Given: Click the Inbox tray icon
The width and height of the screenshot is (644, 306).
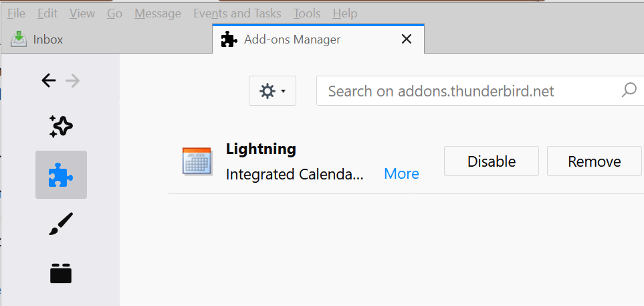Looking at the screenshot, I should [19, 39].
